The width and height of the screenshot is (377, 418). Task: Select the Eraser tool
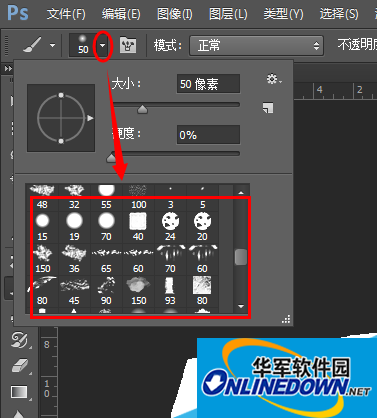click(x=20, y=366)
